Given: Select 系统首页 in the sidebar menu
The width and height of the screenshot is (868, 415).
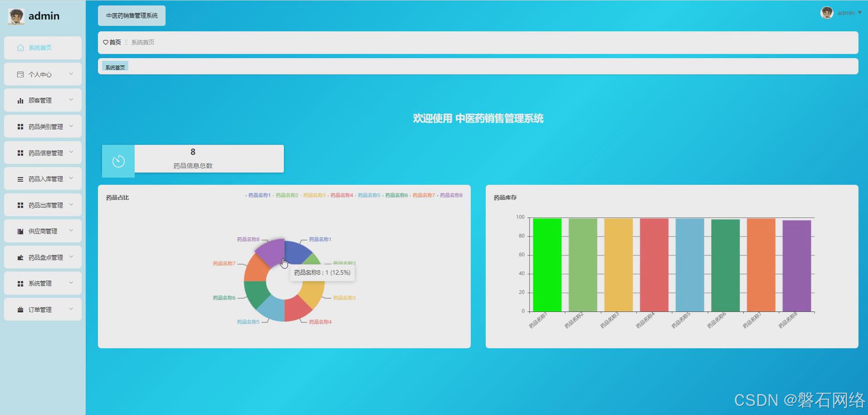Looking at the screenshot, I should pyautogui.click(x=43, y=48).
